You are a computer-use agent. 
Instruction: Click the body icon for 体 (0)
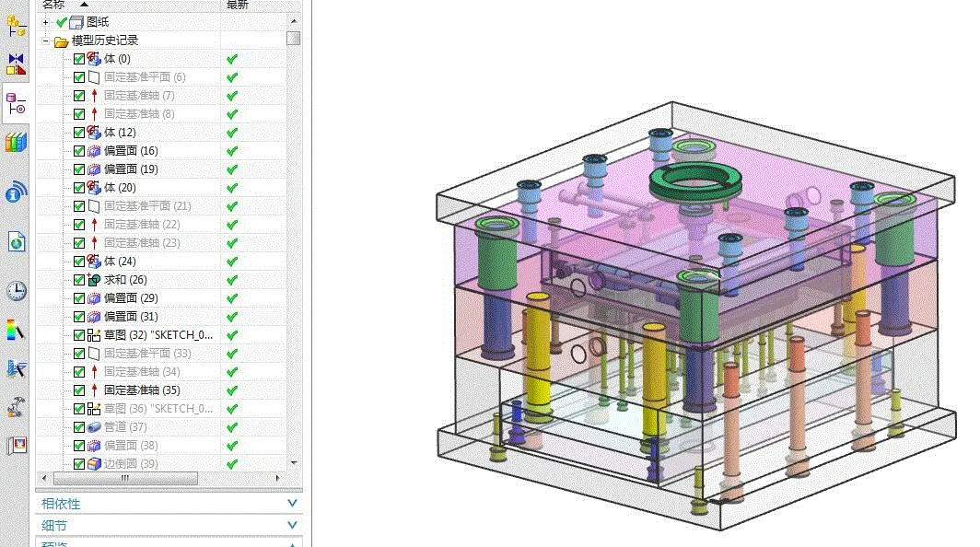[94, 59]
